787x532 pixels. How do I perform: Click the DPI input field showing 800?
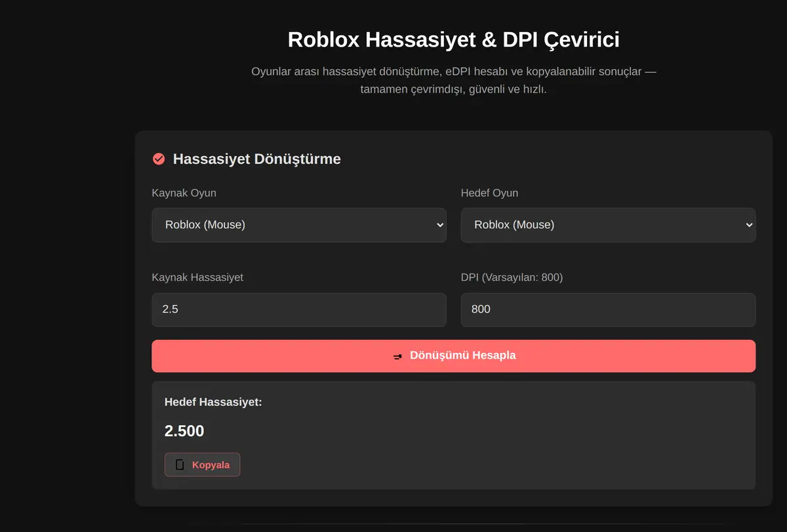pyautogui.click(x=608, y=310)
